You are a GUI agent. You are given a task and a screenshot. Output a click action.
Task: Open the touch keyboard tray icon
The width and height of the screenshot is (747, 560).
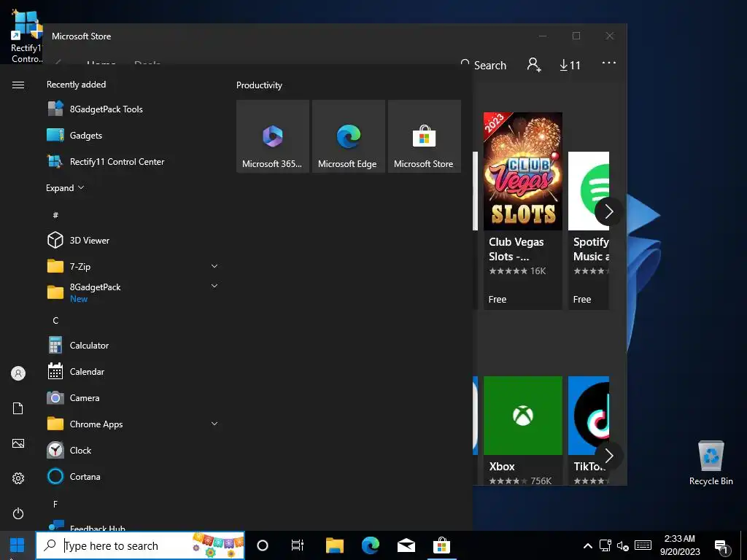click(x=643, y=545)
